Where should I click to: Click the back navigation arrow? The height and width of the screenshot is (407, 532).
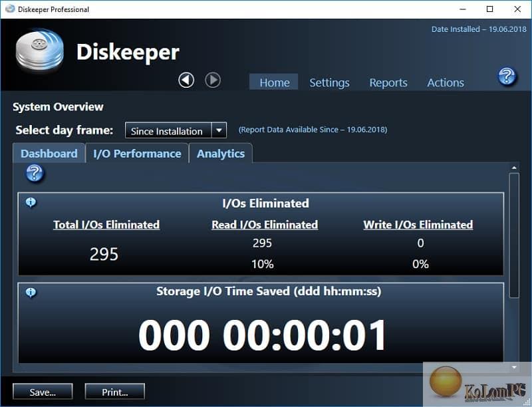tap(186, 80)
